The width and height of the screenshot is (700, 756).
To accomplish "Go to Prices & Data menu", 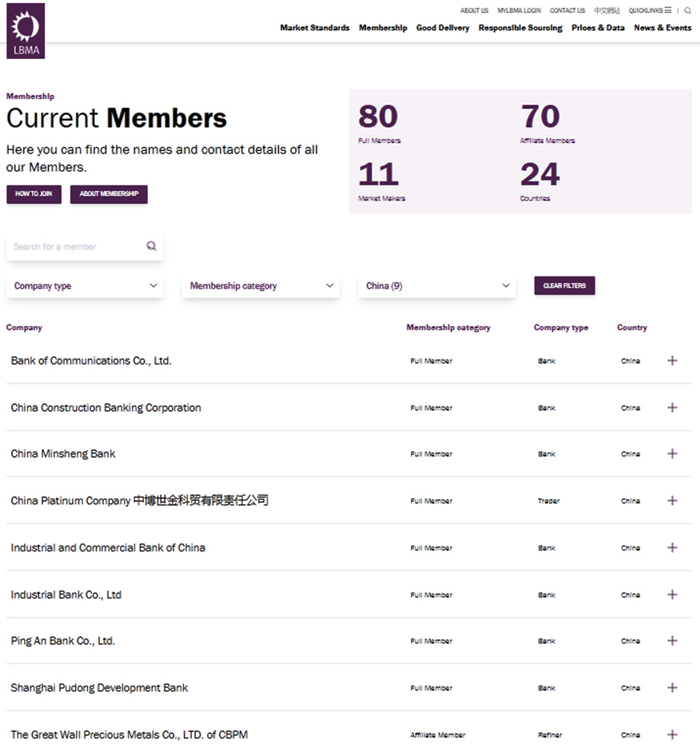I will (x=598, y=28).
